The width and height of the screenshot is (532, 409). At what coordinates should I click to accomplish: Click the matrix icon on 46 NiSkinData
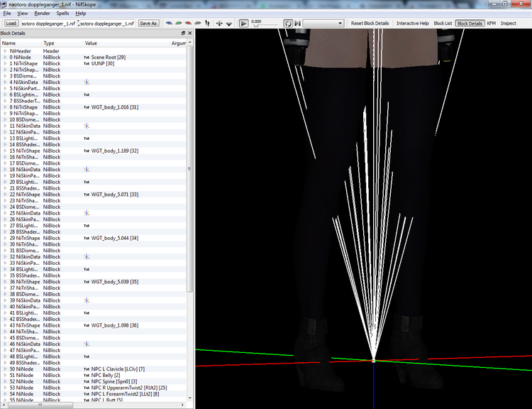point(87,344)
